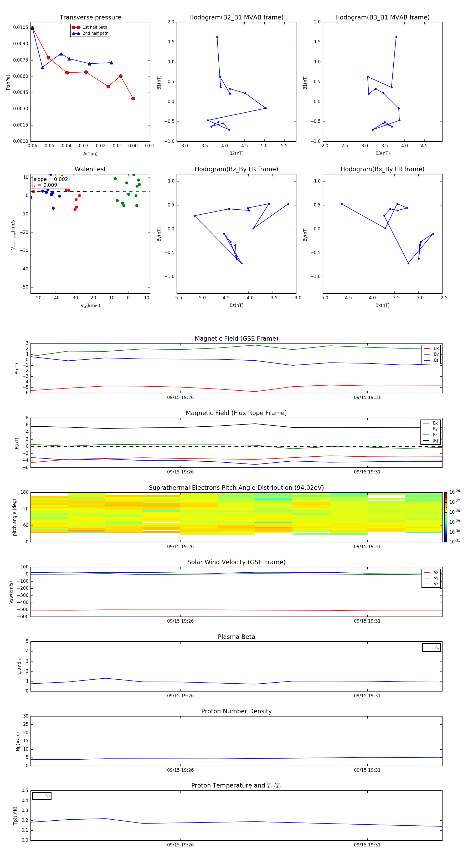473x868 pixels.
Task: Select the "Bx" entry in GSE legend
Action: coord(431,349)
